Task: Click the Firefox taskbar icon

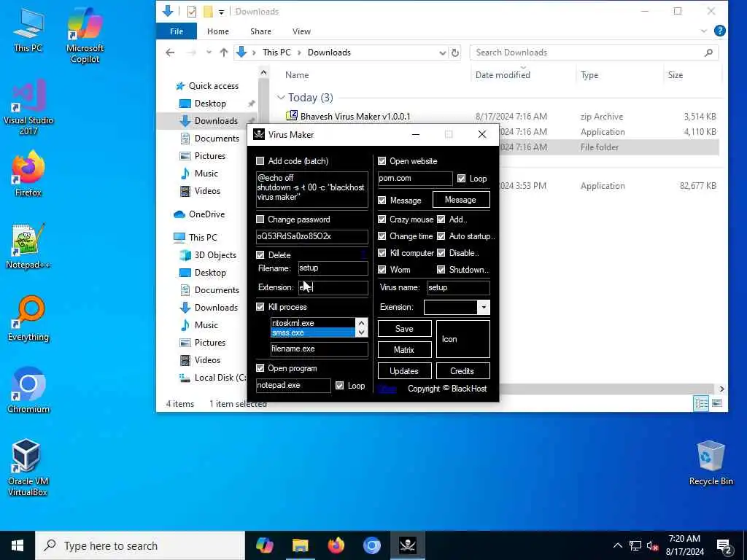Action: (x=336, y=545)
